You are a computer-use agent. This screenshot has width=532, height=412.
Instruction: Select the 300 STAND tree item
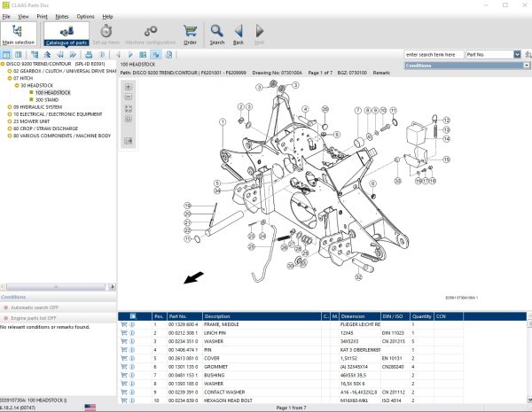tap(47, 100)
